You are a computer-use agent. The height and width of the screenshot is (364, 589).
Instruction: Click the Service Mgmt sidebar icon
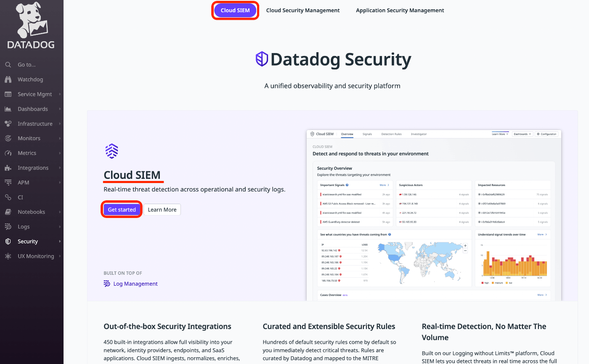point(8,94)
